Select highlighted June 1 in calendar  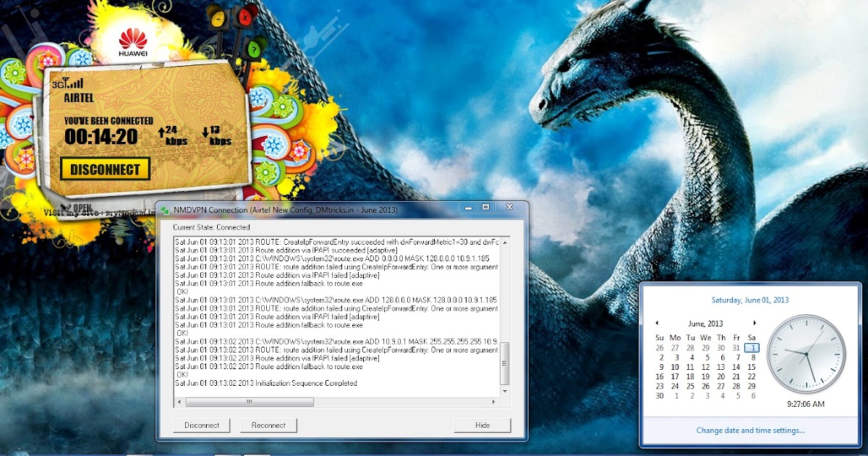point(752,347)
